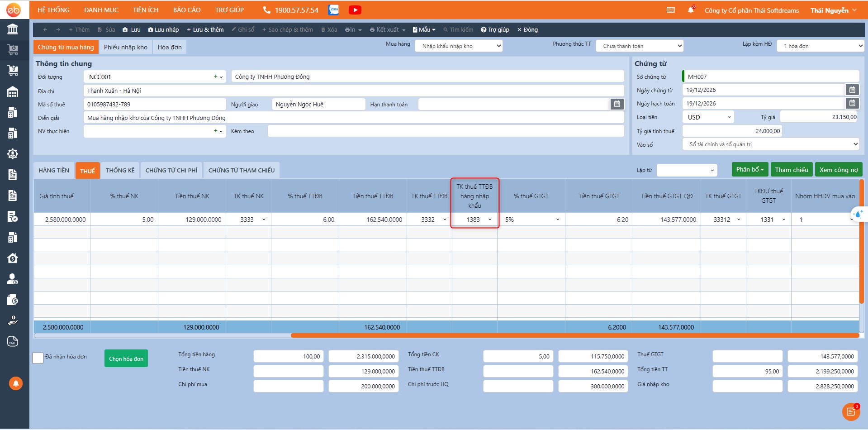Click the bank building sidebar icon
Screen dimensions: 868x430
click(x=13, y=29)
